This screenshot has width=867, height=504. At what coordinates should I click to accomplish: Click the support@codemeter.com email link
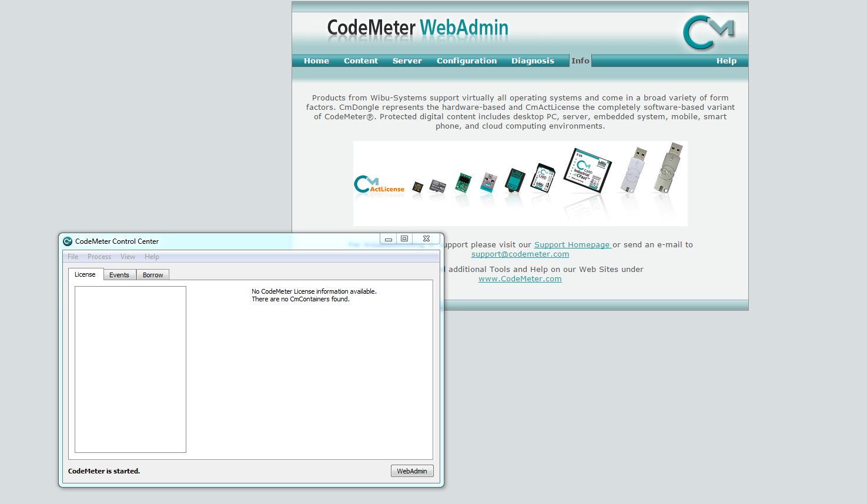[520, 254]
